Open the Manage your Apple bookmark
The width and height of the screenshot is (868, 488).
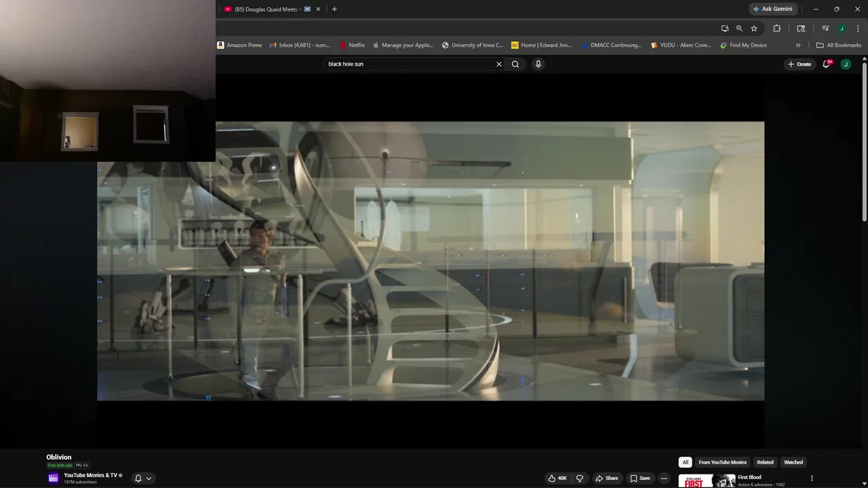[x=403, y=45]
